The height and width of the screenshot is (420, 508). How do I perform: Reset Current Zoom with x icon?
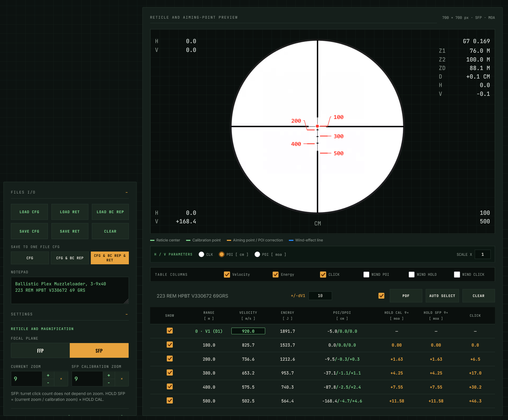(x=61, y=379)
